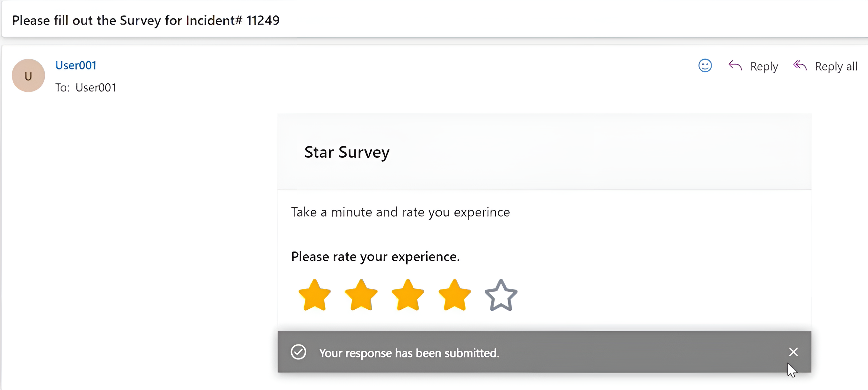The height and width of the screenshot is (390, 868).
Task: Click the "Your response has been submitted" message
Action: [x=409, y=353]
